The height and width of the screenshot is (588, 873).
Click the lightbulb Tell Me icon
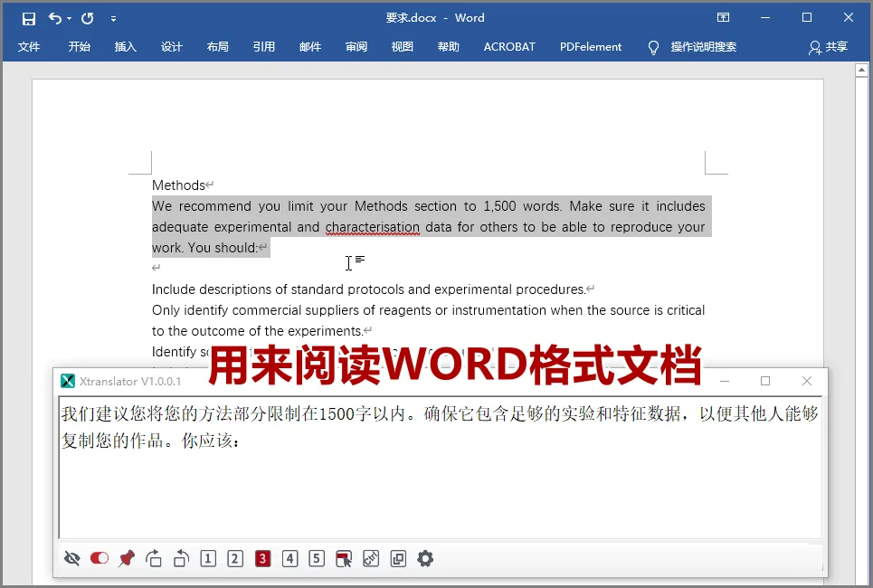(x=654, y=47)
